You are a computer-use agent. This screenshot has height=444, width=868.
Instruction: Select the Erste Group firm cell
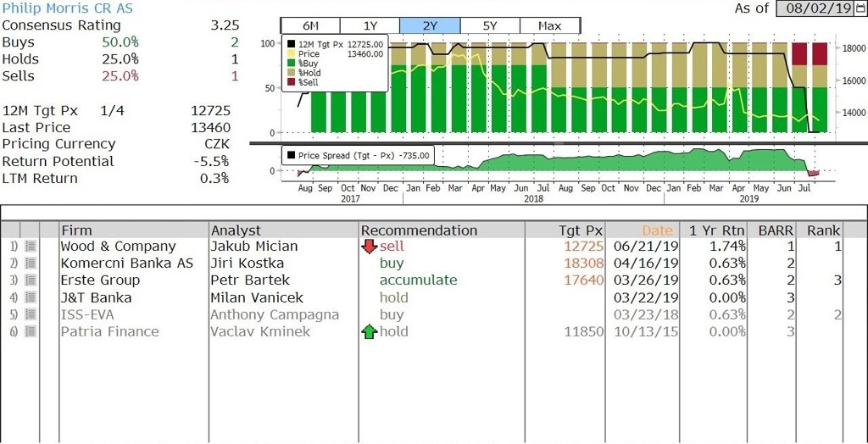100,280
